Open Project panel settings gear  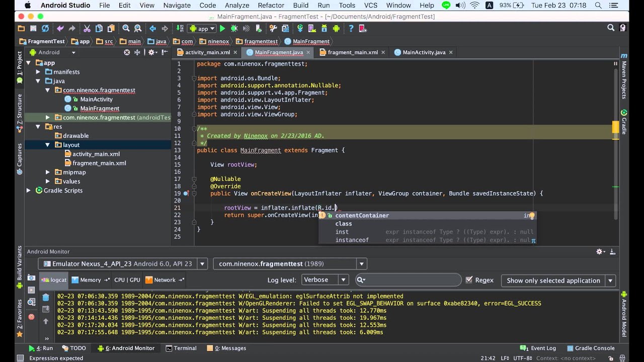click(x=151, y=52)
